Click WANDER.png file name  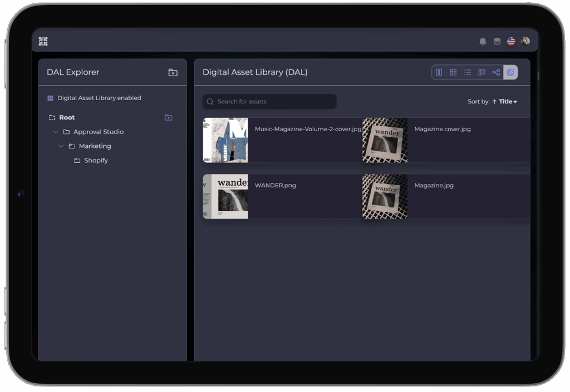click(275, 186)
